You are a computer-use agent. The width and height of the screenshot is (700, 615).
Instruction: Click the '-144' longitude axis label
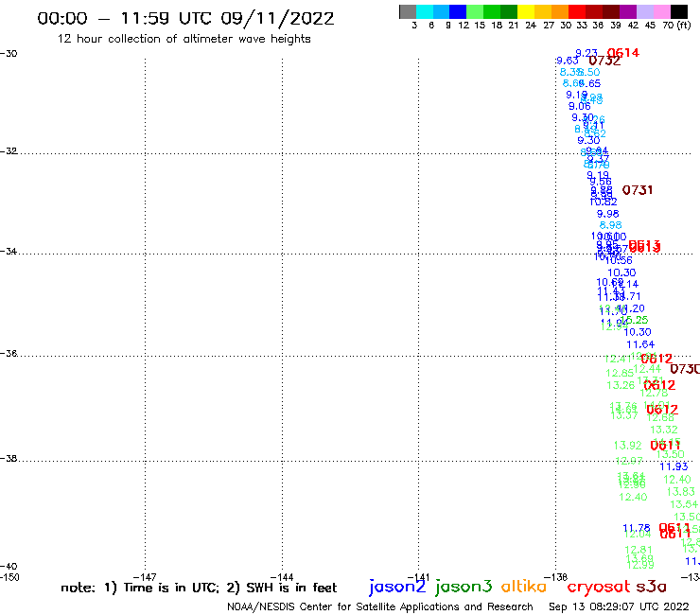tap(282, 577)
